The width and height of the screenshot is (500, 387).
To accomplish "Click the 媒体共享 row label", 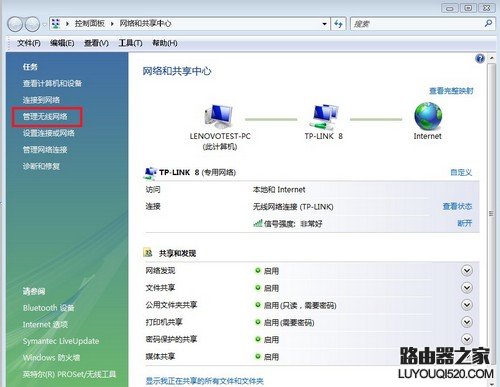I will 160,357.
